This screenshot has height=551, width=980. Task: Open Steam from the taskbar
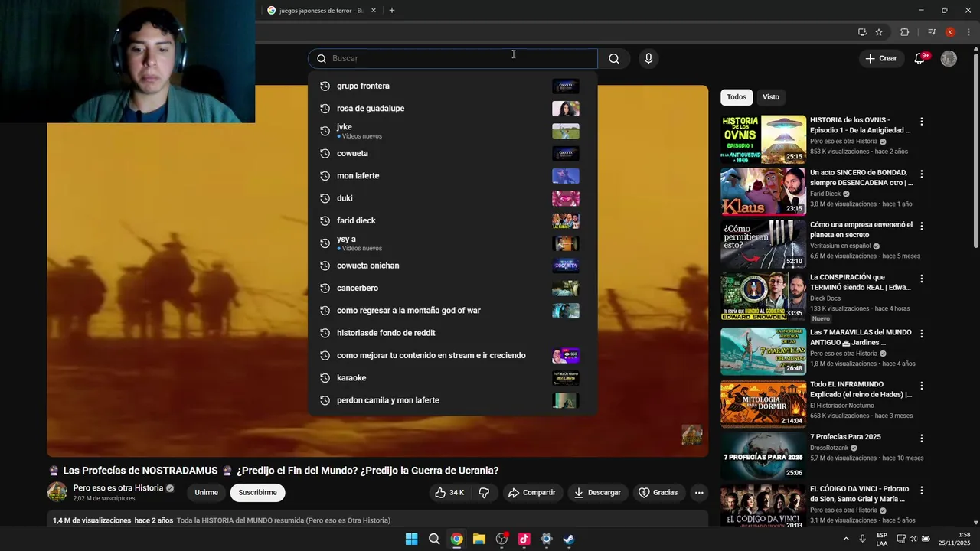(x=569, y=539)
